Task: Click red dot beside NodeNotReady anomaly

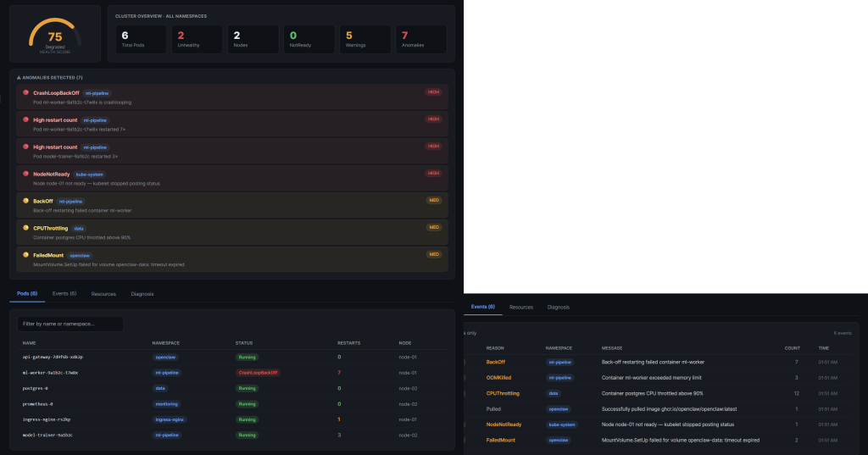Action: coord(26,174)
